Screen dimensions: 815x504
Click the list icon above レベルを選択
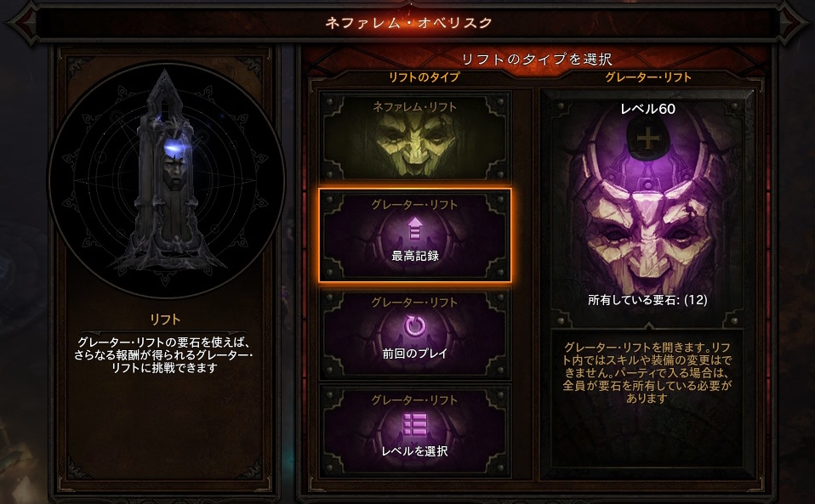[415, 424]
